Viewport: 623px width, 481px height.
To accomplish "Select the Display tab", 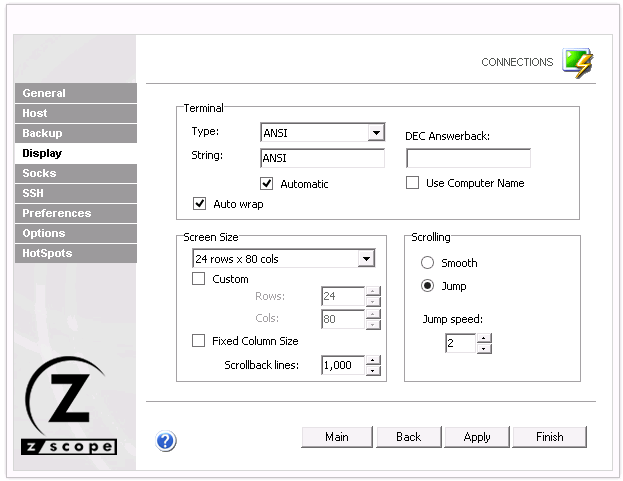I will tap(76, 153).
